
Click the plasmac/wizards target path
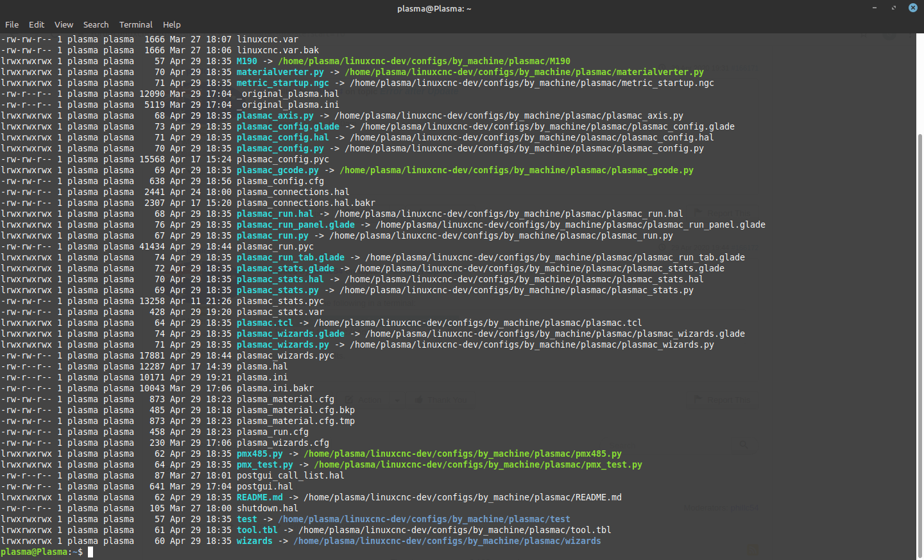point(447,541)
